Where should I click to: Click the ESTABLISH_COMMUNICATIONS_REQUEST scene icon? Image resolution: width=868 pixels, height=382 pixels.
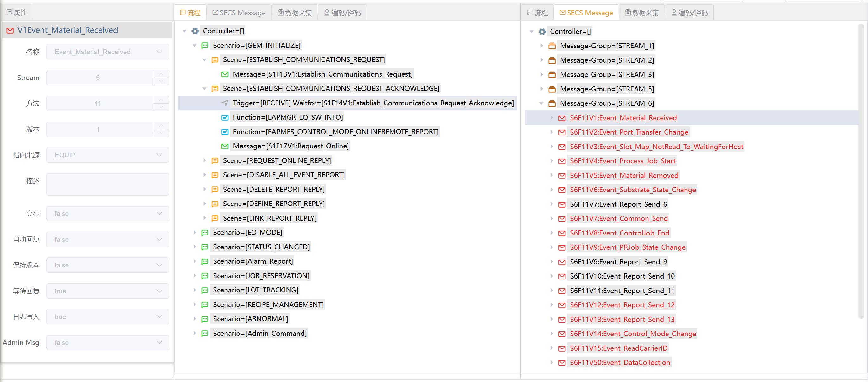(215, 60)
